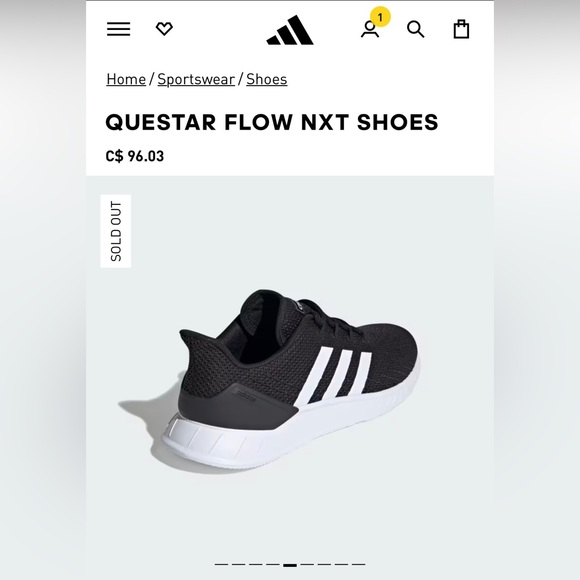Tap the yellow notification badge

click(380, 17)
